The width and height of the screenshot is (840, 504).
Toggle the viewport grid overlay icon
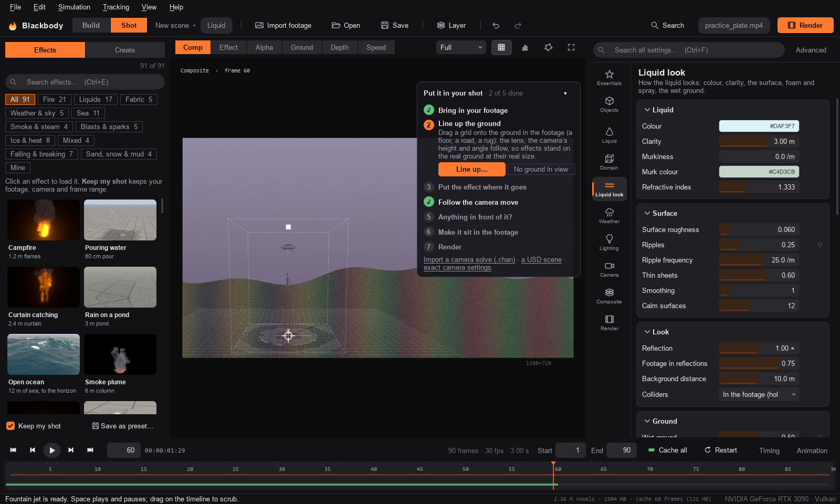[x=501, y=47]
